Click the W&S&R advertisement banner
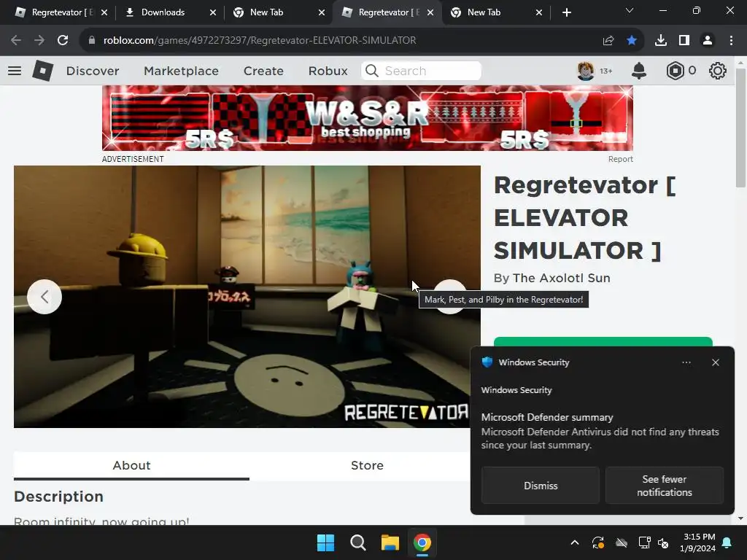 [x=368, y=118]
